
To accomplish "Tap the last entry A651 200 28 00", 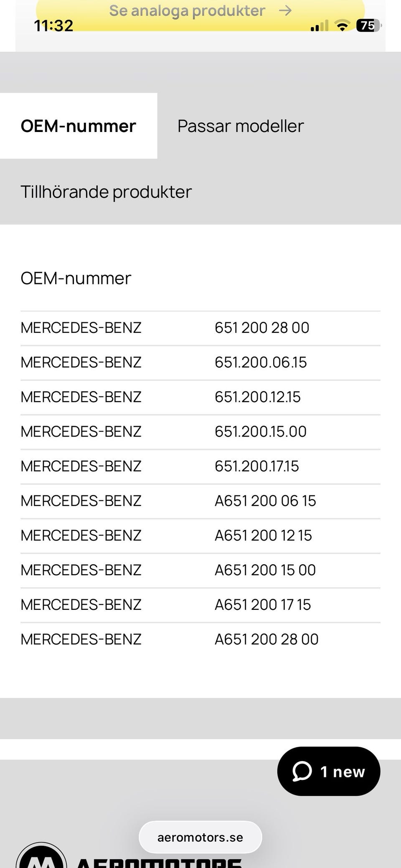I will click(x=266, y=640).
